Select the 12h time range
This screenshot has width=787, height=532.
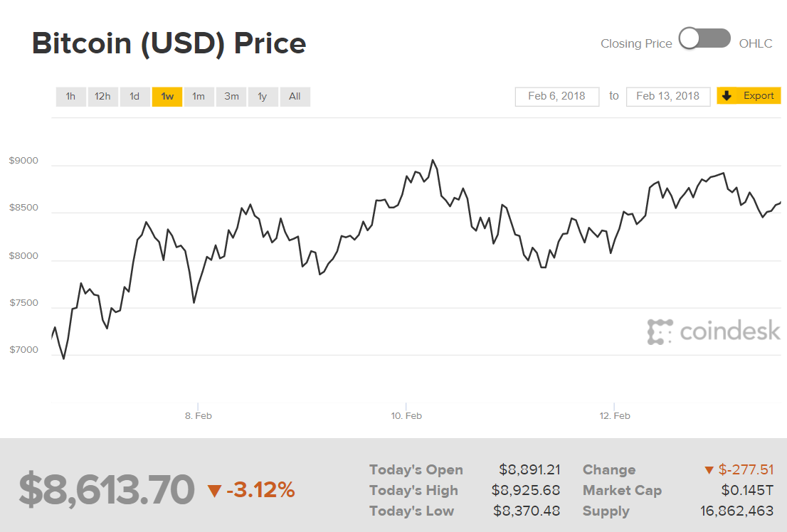tap(102, 96)
